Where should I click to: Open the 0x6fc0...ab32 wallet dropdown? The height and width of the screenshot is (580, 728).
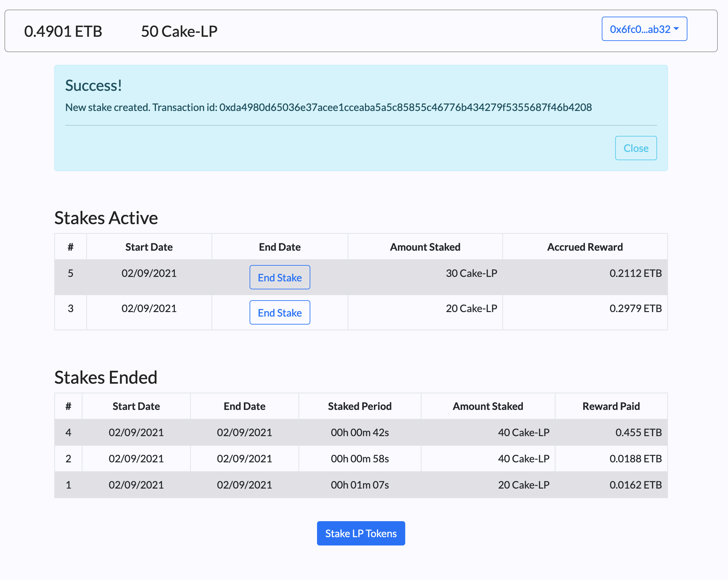644,29
